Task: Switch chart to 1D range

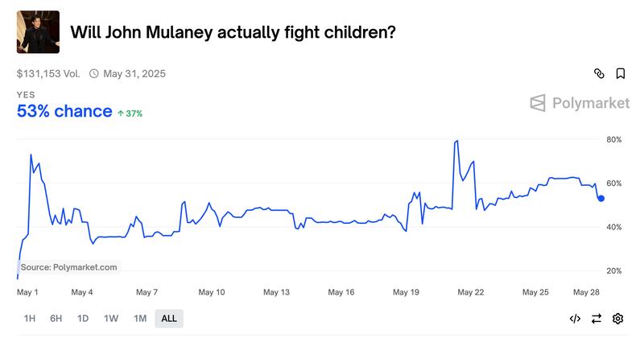Action: coord(83,319)
